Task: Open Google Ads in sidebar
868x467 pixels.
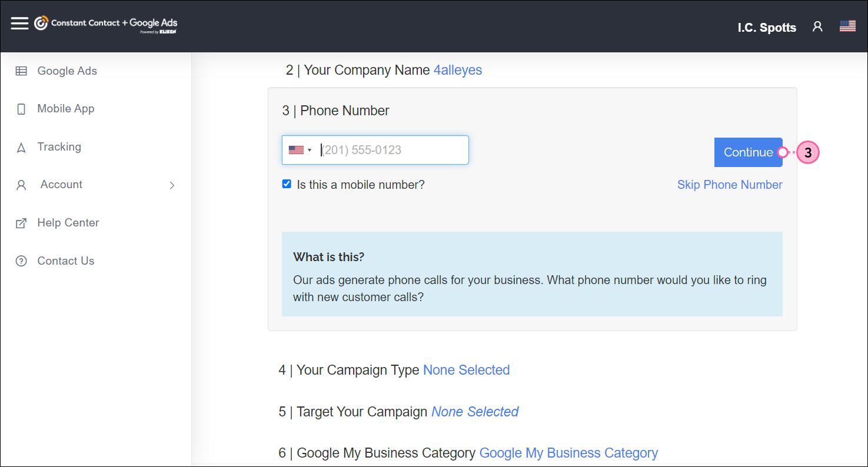Action: pos(67,71)
